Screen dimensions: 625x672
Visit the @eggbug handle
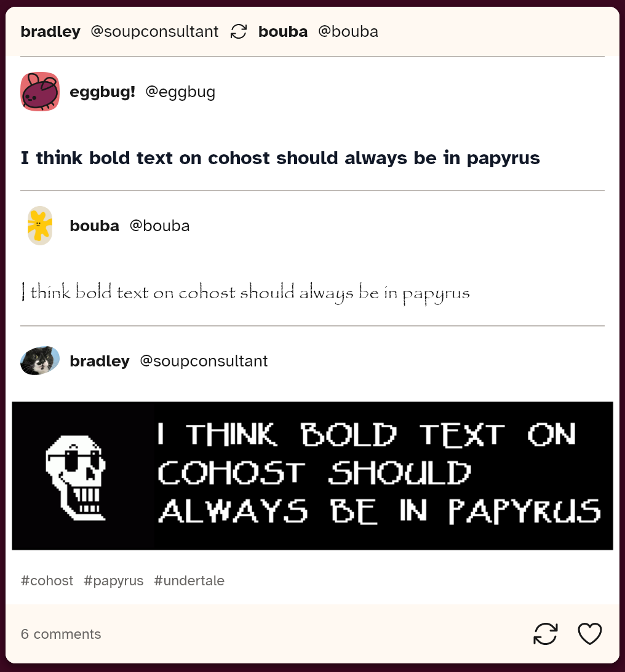(x=180, y=92)
